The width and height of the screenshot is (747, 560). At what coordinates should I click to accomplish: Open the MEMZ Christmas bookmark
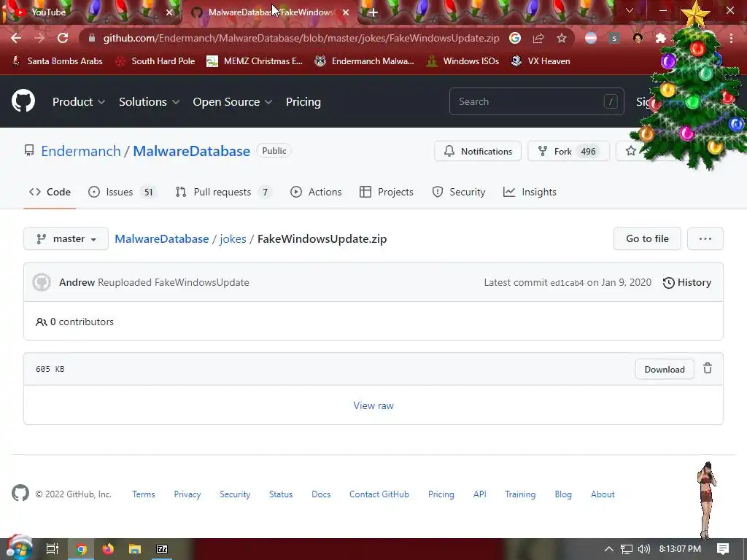point(255,61)
